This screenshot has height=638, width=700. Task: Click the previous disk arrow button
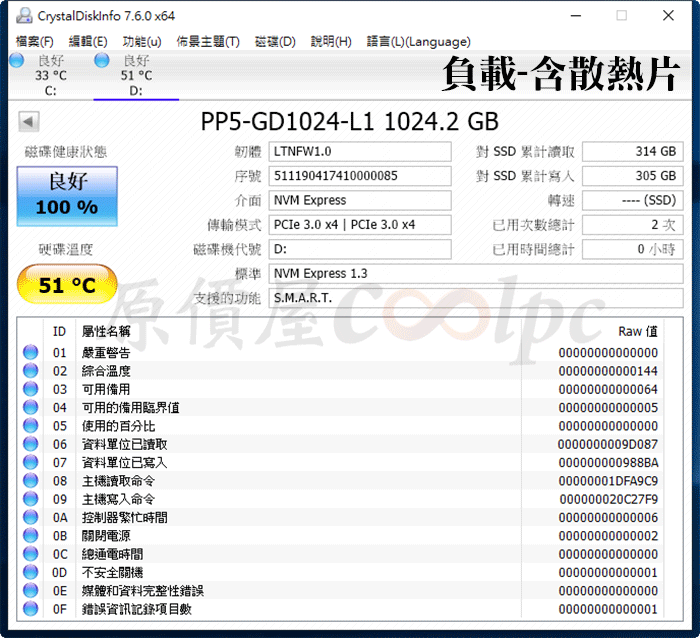[x=29, y=121]
